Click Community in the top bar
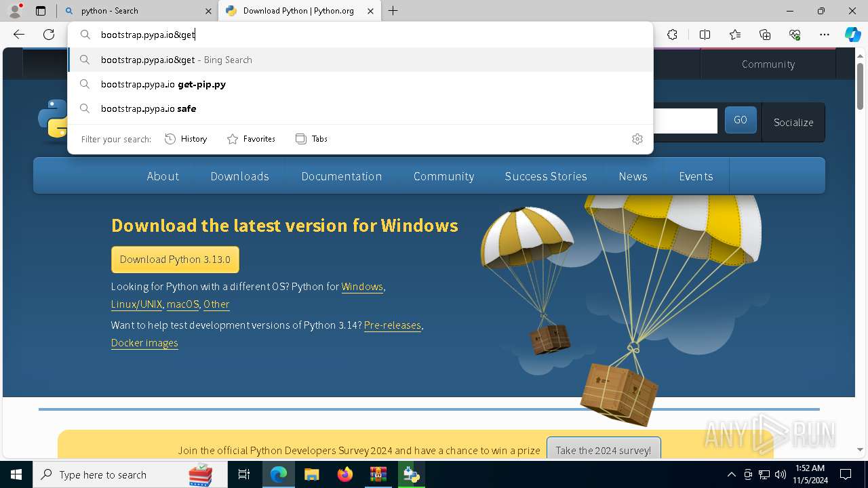 pyautogui.click(x=768, y=64)
